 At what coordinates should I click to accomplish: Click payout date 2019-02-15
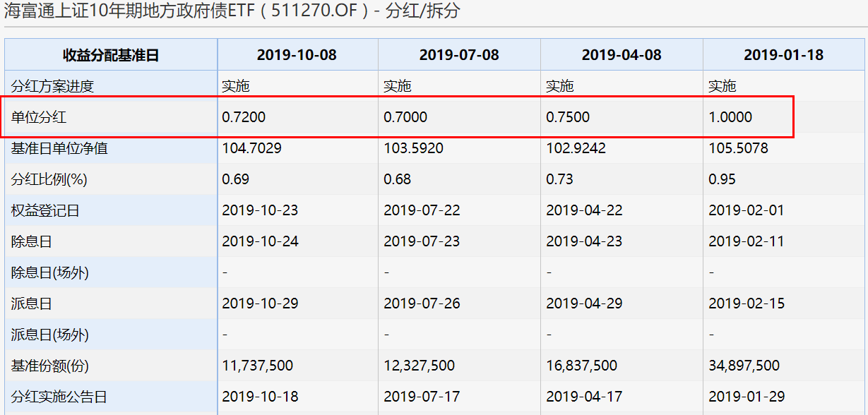[747, 303]
